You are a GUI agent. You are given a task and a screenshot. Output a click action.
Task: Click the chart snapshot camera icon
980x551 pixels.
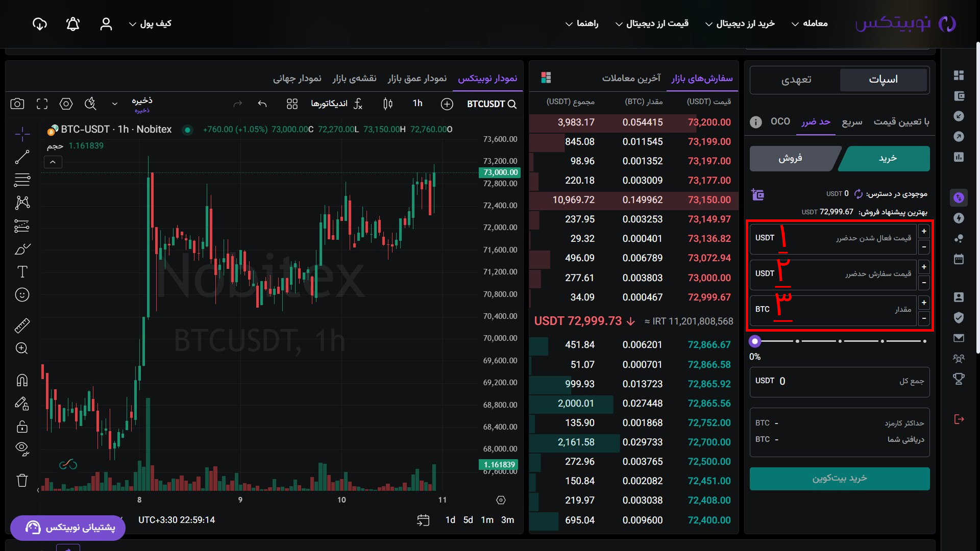click(17, 104)
